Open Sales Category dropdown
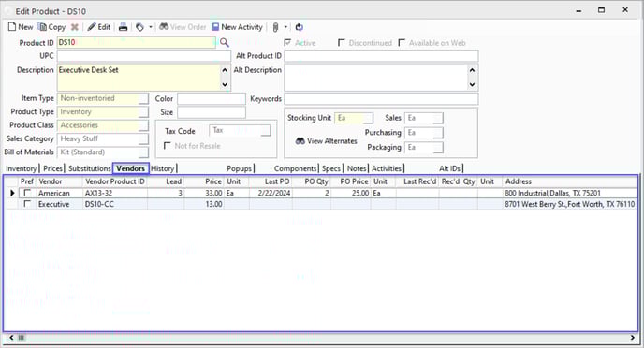Screen dimensions: 644x348 click(143, 139)
